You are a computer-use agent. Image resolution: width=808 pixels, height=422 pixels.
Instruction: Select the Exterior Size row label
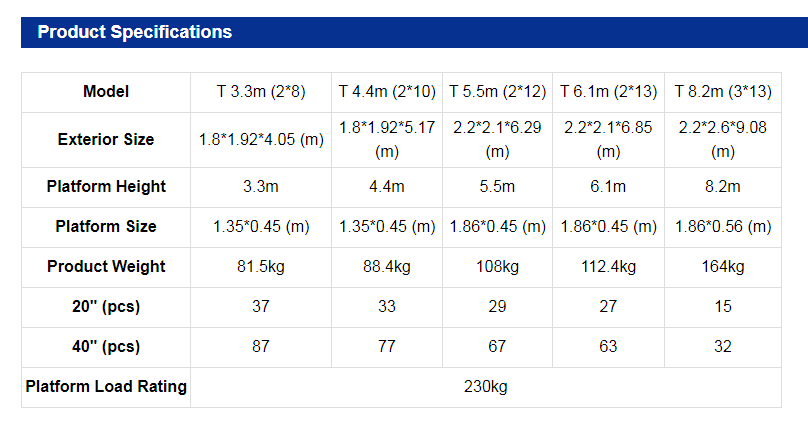(106, 140)
